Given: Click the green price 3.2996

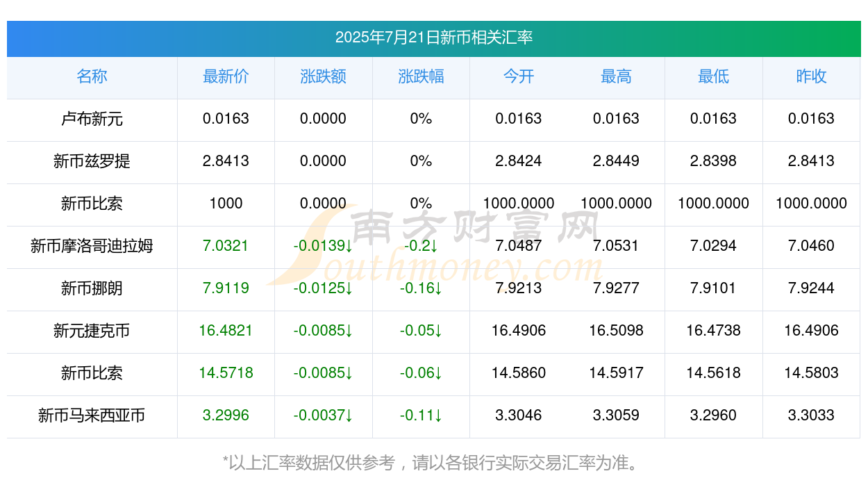Looking at the screenshot, I should 226,416.
